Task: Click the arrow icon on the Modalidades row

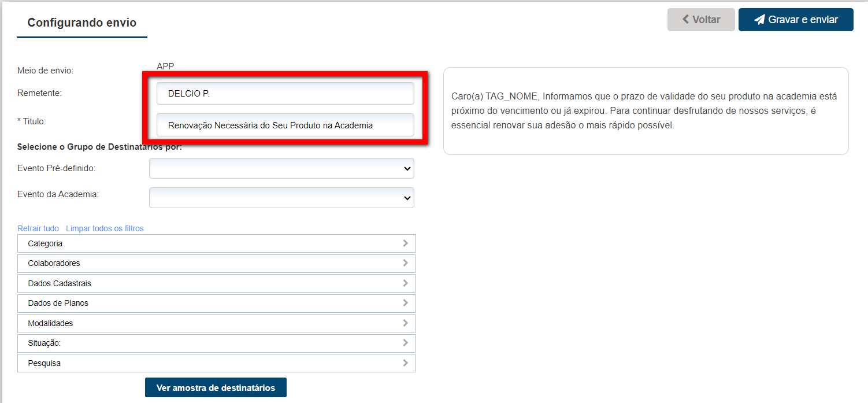Action: (x=405, y=323)
